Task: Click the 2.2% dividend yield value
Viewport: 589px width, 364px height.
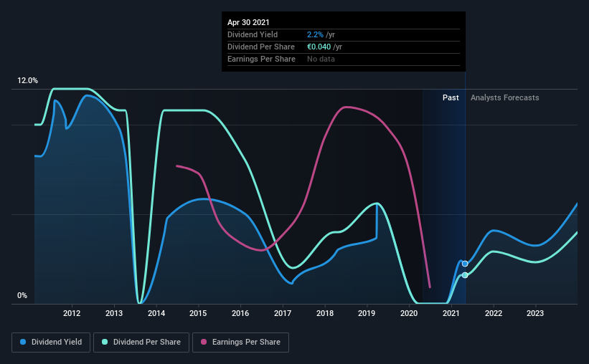Action: coord(315,34)
